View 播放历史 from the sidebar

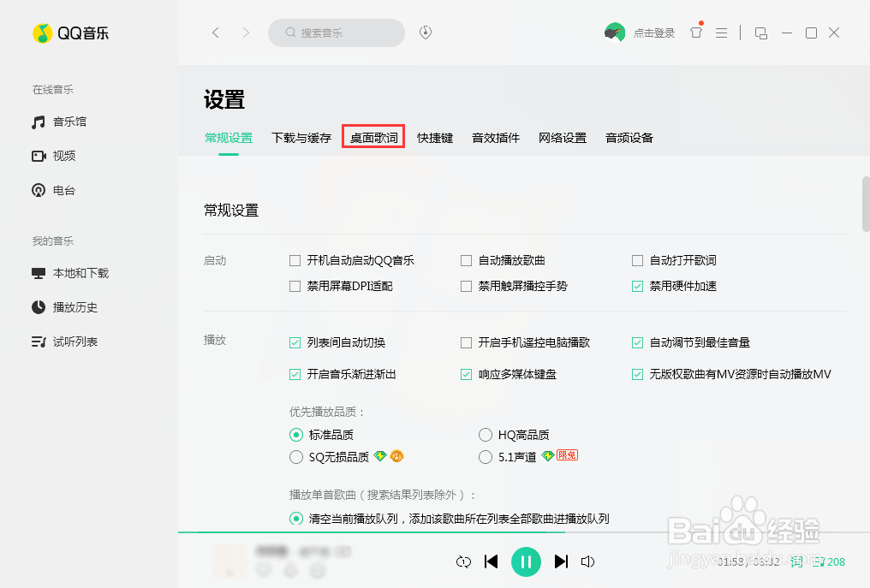click(x=64, y=307)
